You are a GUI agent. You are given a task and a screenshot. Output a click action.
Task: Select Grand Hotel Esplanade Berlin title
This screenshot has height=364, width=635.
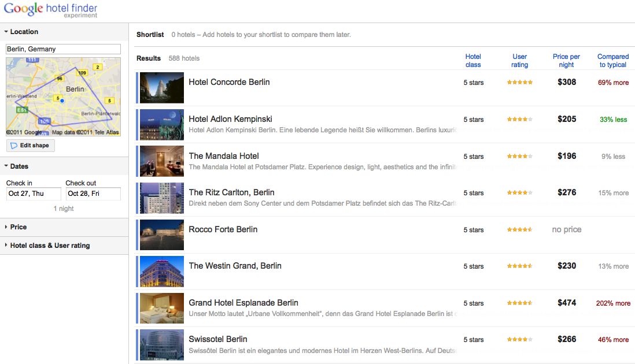tap(243, 303)
